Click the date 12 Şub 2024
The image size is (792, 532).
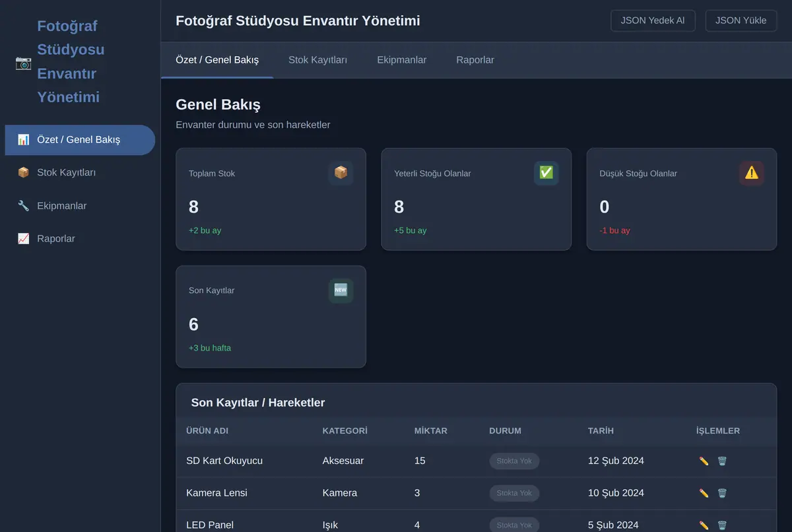[x=616, y=461]
